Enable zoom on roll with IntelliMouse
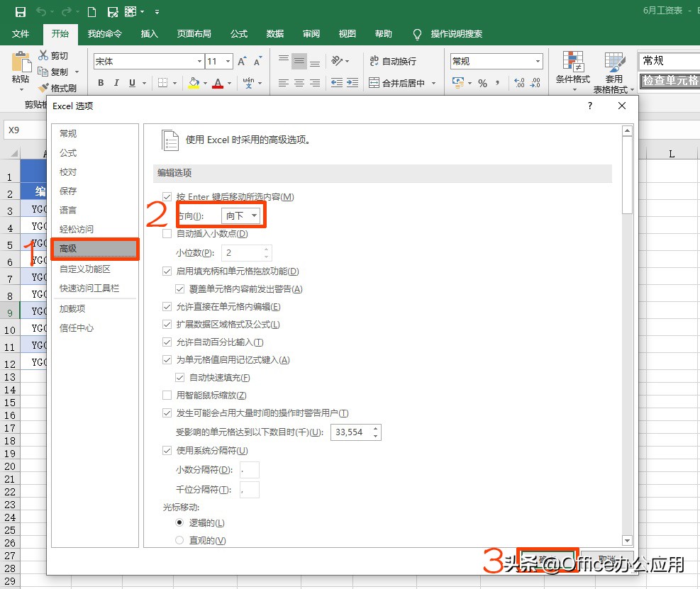The width and height of the screenshot is (700, 589). 167,396
